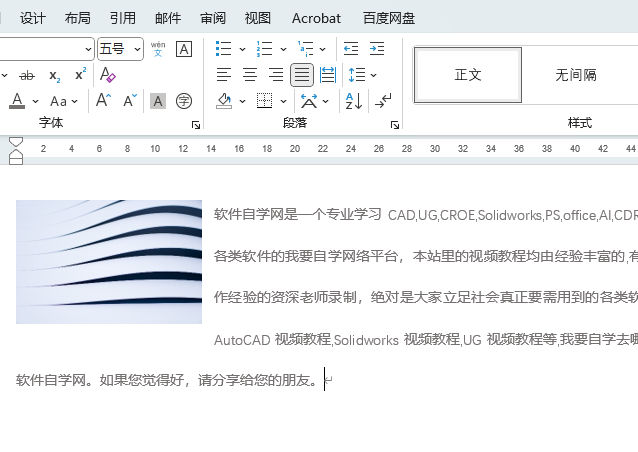Open the 引用 ribbon tab
The image size is (638, 452).
point(122,18)
